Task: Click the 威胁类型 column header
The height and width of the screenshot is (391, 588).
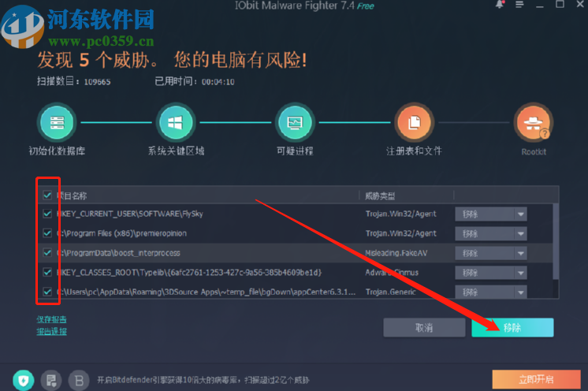Action: pos(380,195)
